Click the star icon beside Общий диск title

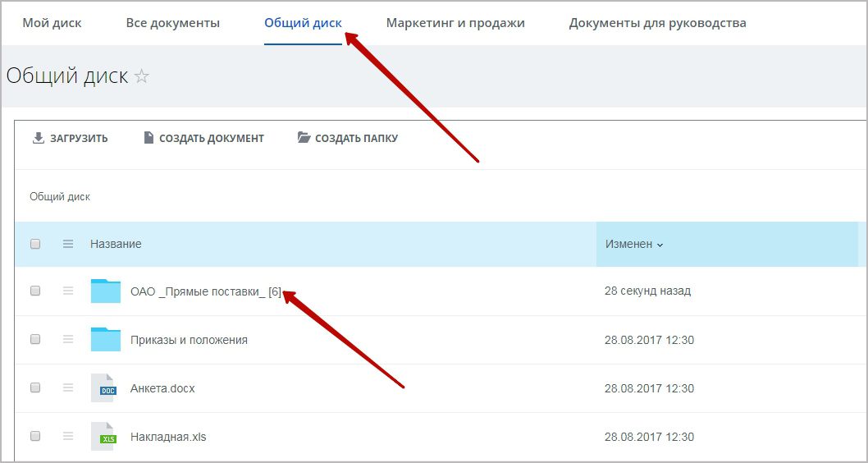pyautogui.click(x=141, y=77)
